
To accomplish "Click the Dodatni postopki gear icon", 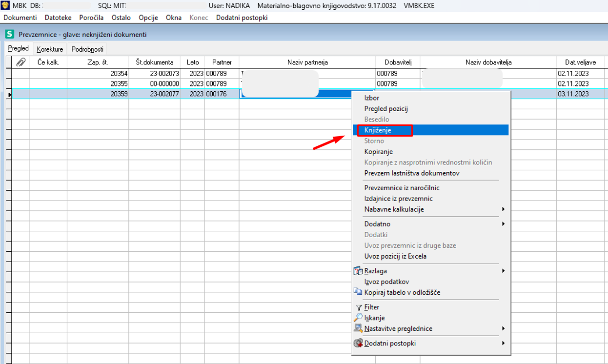I will 358,343.
